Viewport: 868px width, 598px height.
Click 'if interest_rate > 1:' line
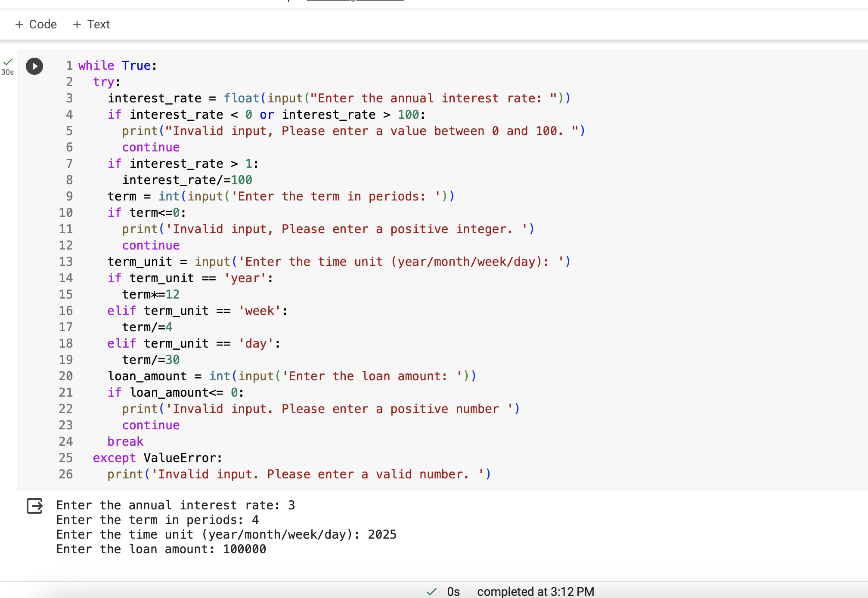click(183, 163)
